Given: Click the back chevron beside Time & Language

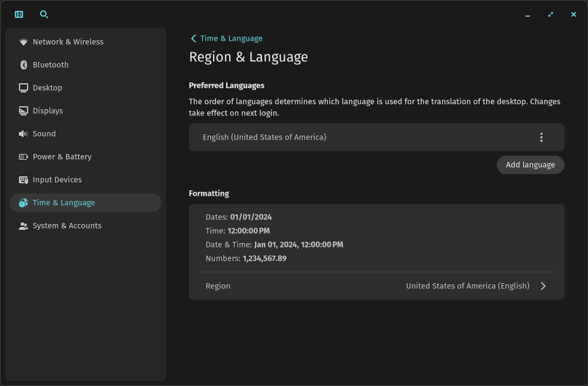Looking at the screenshot, I should [193, 38].
